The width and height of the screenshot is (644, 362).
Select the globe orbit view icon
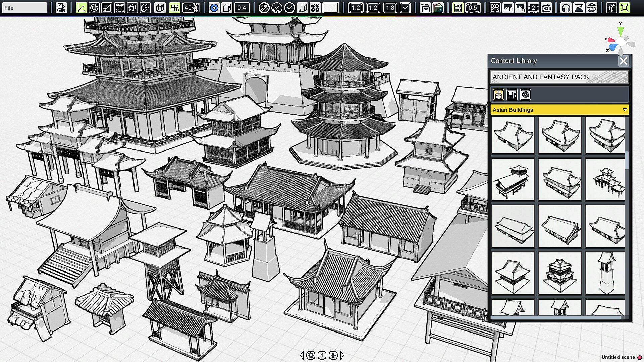[94, 8]
